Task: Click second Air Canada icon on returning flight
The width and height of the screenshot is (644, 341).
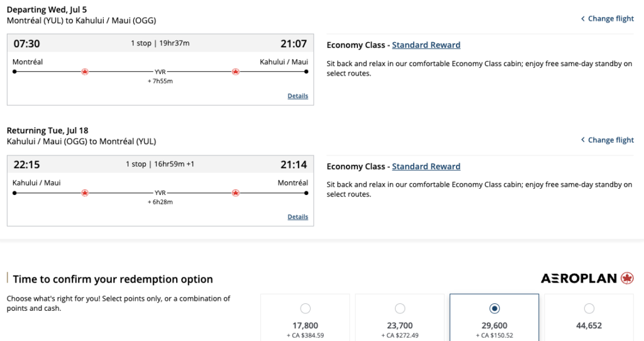Action: point(235,193)
